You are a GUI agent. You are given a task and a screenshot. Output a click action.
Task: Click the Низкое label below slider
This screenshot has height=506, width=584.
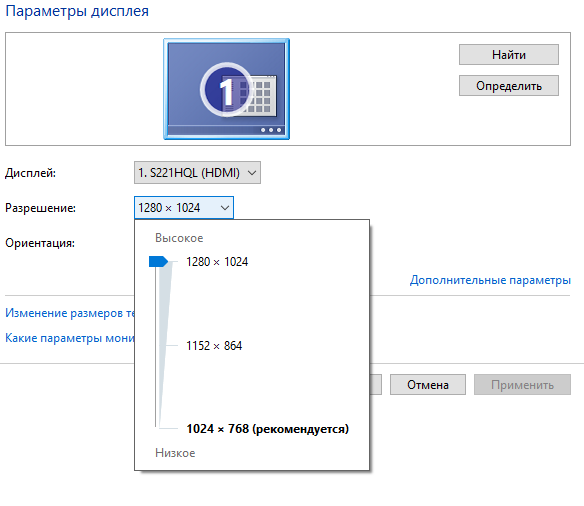[x=175, y=453]
